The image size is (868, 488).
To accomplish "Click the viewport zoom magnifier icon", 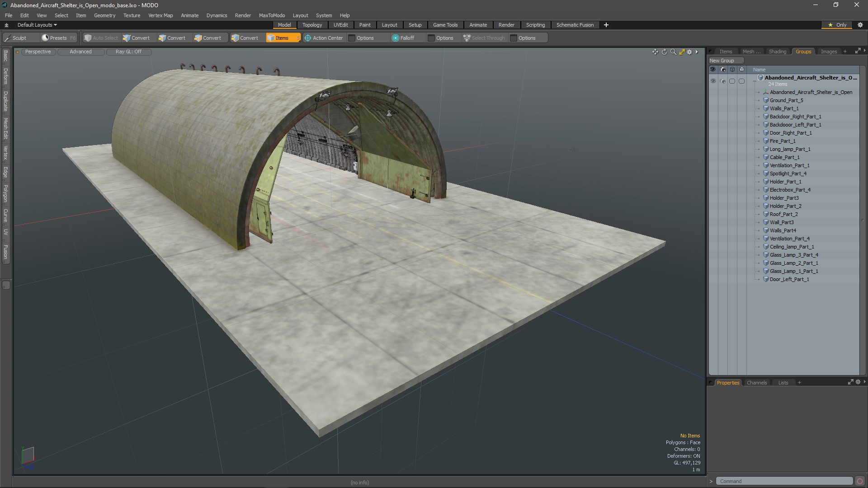I will 673,52.
